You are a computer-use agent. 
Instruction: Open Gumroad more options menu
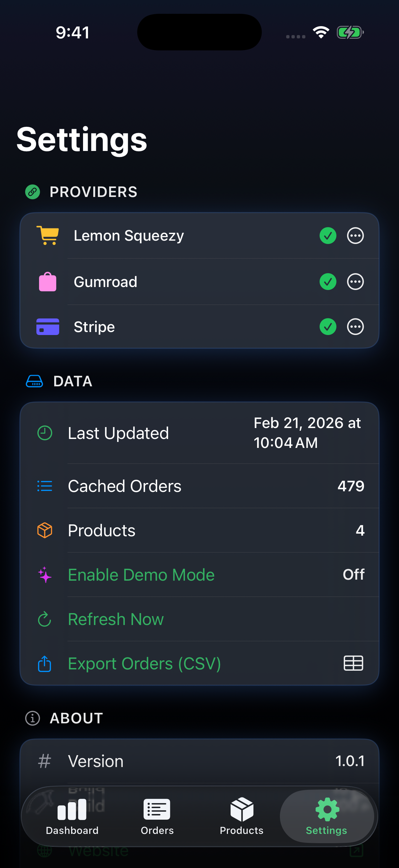tap(355, 282)
